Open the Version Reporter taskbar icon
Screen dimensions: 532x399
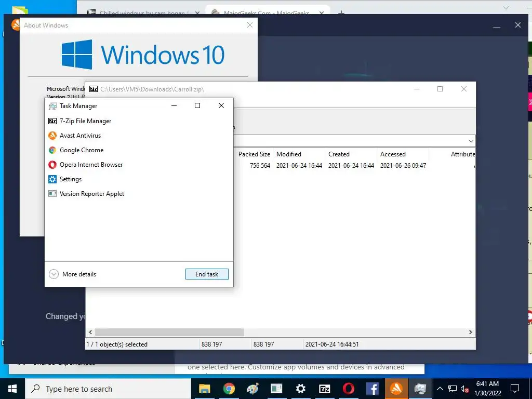(276, 389)
